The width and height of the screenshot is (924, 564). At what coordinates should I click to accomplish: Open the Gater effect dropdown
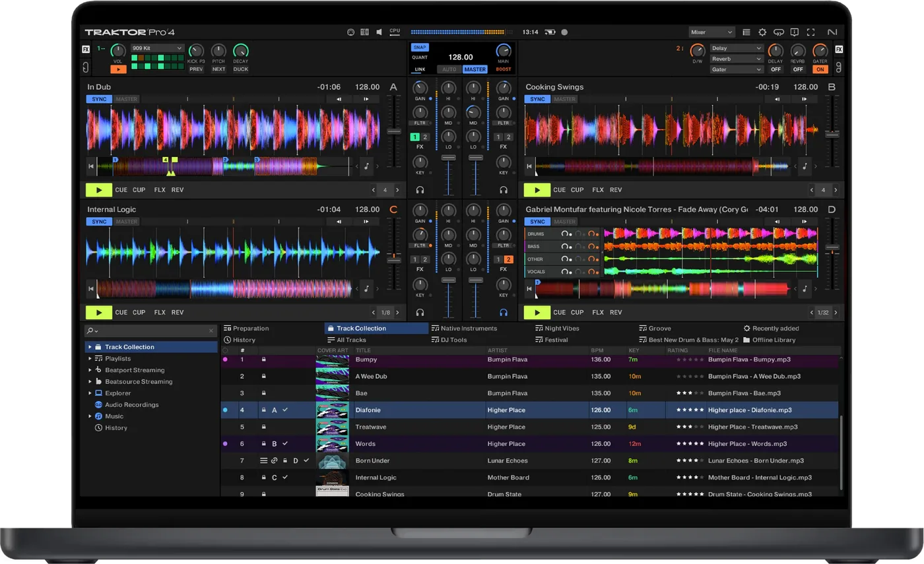pos(737,69)
